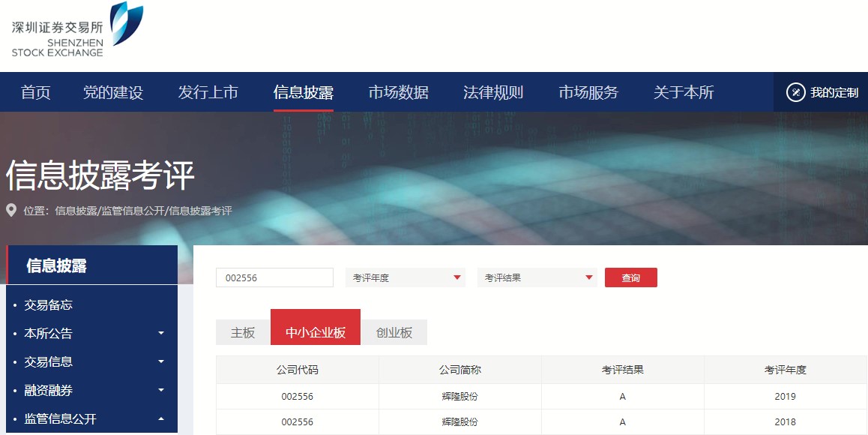Screen dimensions: 868x435
Task: Open the 党的建设 navigation item
Action: [x=113, y=92]
